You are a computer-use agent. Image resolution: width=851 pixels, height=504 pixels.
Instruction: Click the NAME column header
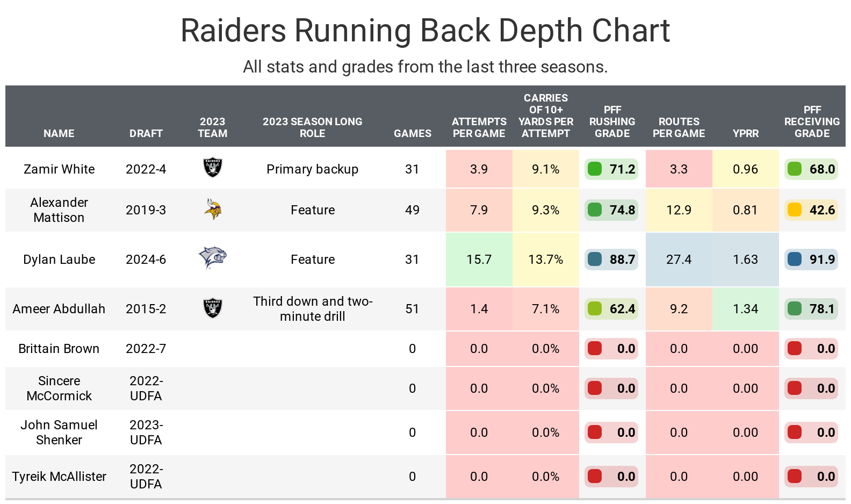(59, 133)
